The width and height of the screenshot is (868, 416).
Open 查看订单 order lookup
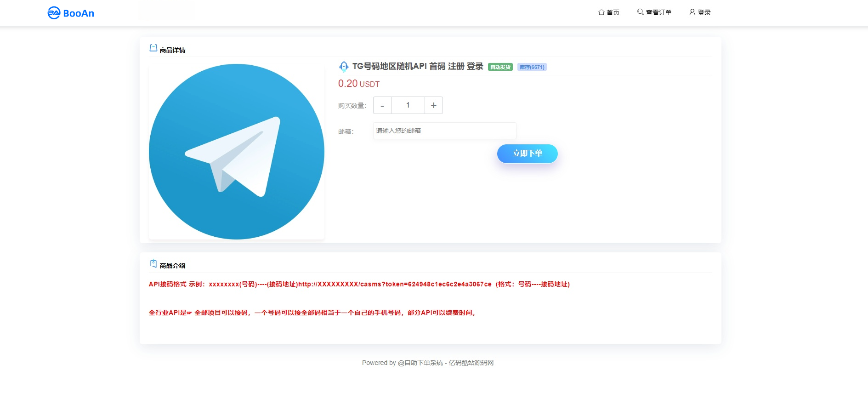click(x=654, y=12)
